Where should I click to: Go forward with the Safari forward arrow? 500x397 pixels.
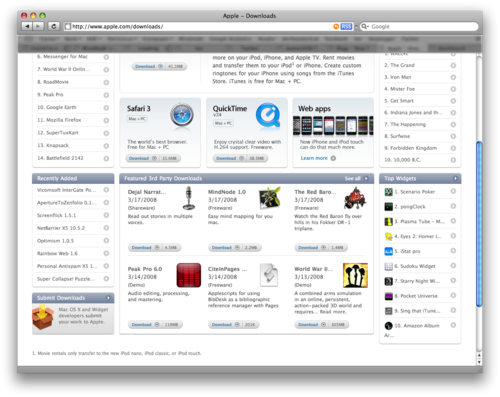click(38, 26)
